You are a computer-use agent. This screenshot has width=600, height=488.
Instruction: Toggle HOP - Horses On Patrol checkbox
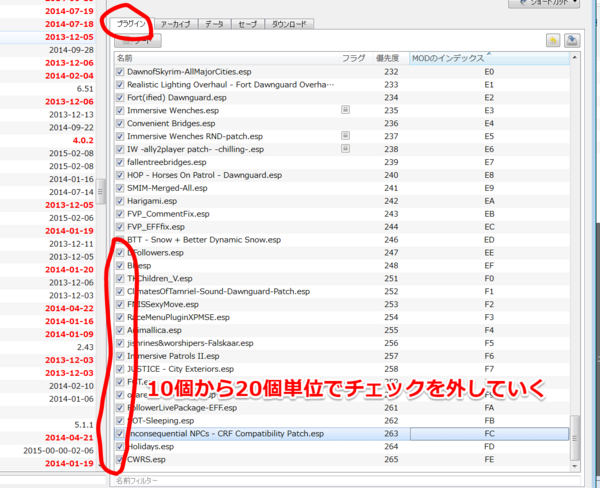[x=120, y=175]
